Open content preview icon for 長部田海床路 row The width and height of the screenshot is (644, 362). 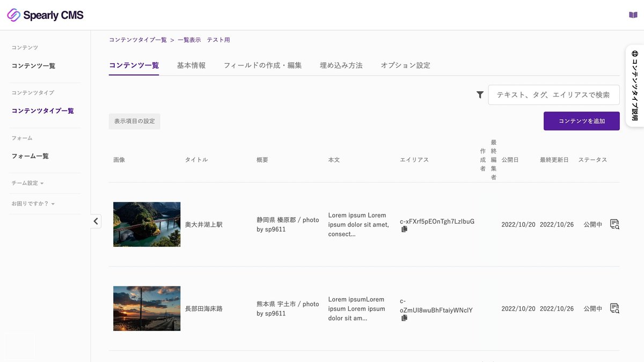[x=614, y=308]
